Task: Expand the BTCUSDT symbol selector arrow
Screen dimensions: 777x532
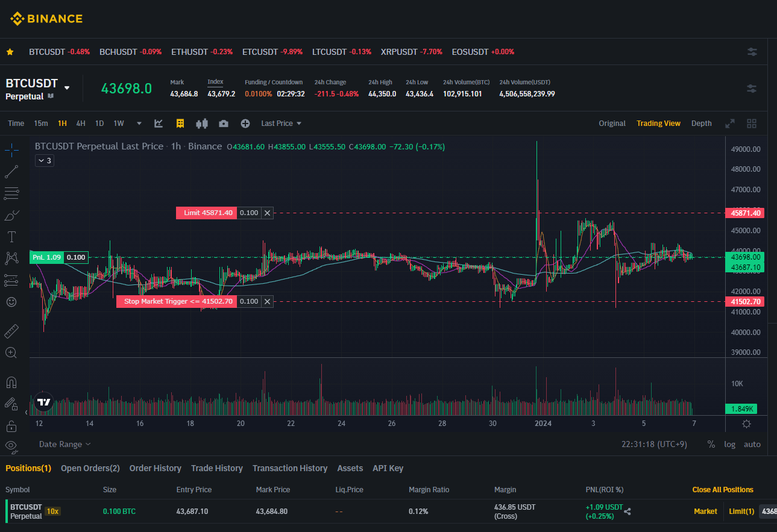Action: point(67,88)
